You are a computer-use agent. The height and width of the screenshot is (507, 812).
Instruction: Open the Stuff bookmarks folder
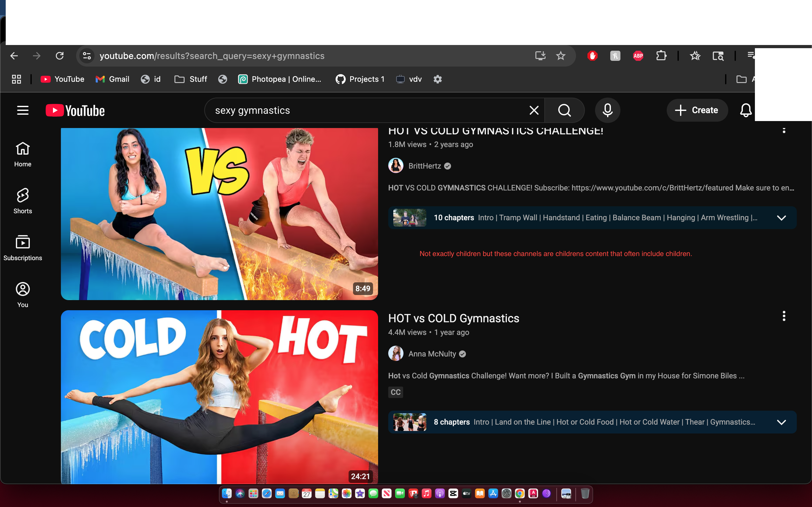coord(191,79)
